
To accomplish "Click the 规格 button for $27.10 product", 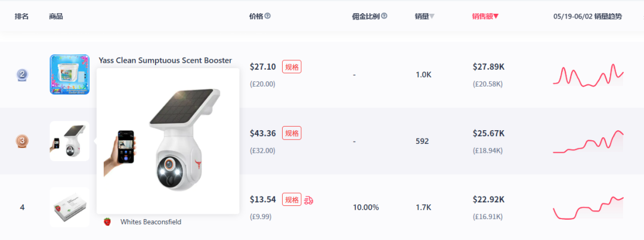I will [292, 67].
